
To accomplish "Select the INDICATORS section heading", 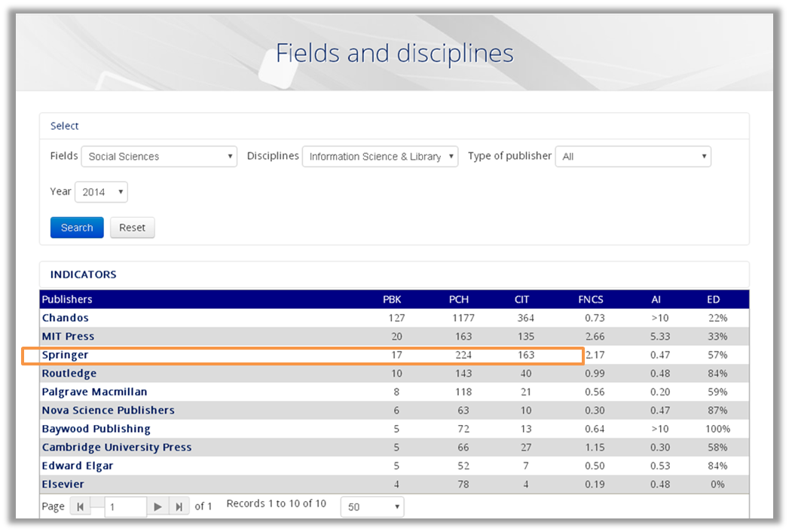I will tap(83, 275).
